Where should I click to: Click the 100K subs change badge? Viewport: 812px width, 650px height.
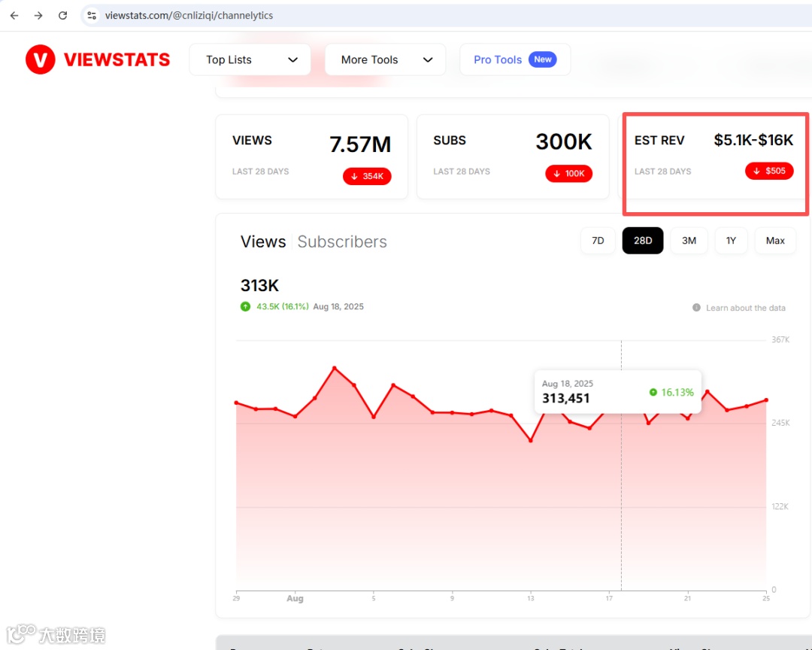(x=568, y=174)
